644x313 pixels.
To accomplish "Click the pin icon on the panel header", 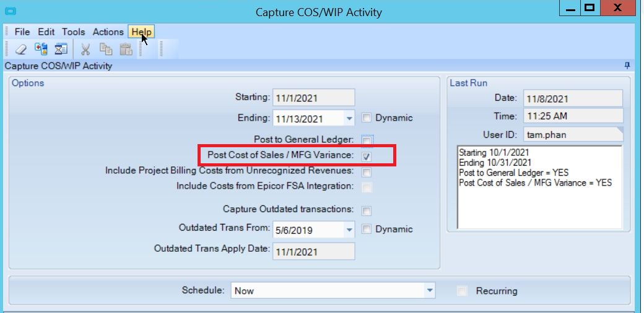I will pos(627,65).
